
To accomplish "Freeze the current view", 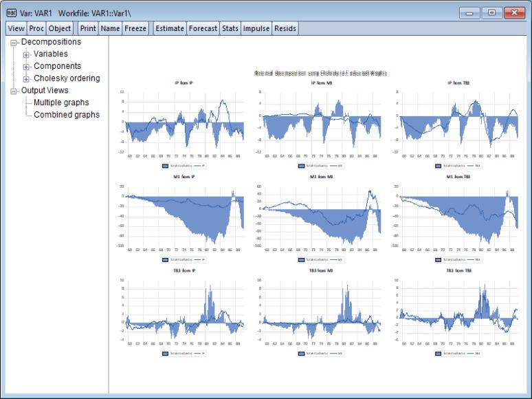I will (135, 29).
